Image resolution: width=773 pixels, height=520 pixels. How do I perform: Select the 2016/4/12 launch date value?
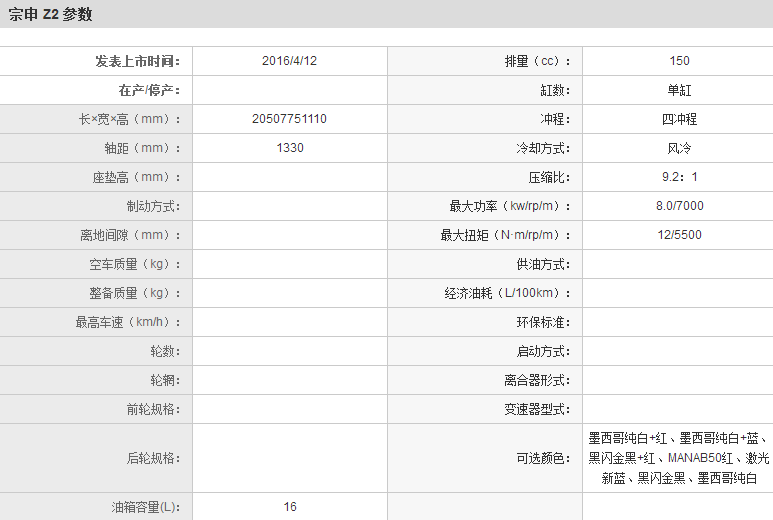pyautogui.click(x=289, y=61)
